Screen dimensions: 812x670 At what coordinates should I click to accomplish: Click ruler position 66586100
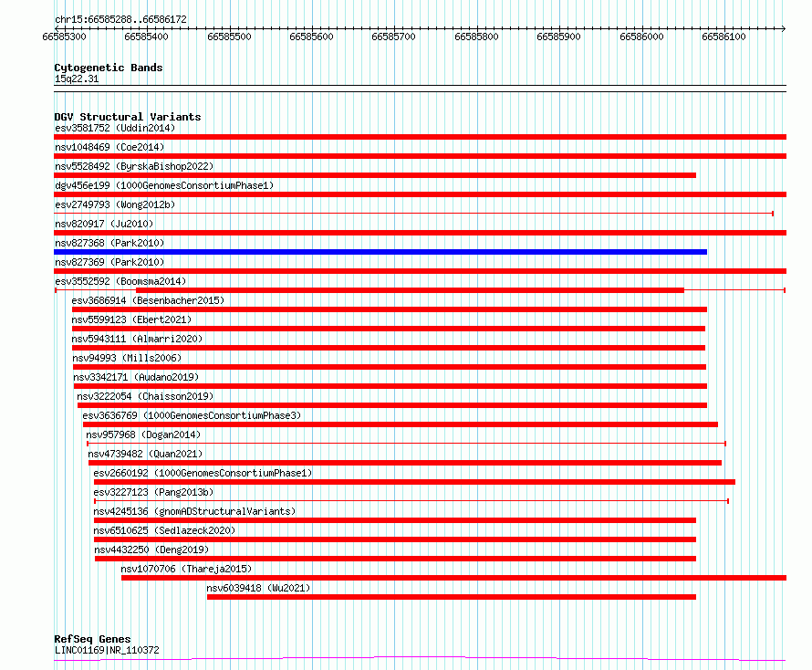pos(724,37)
